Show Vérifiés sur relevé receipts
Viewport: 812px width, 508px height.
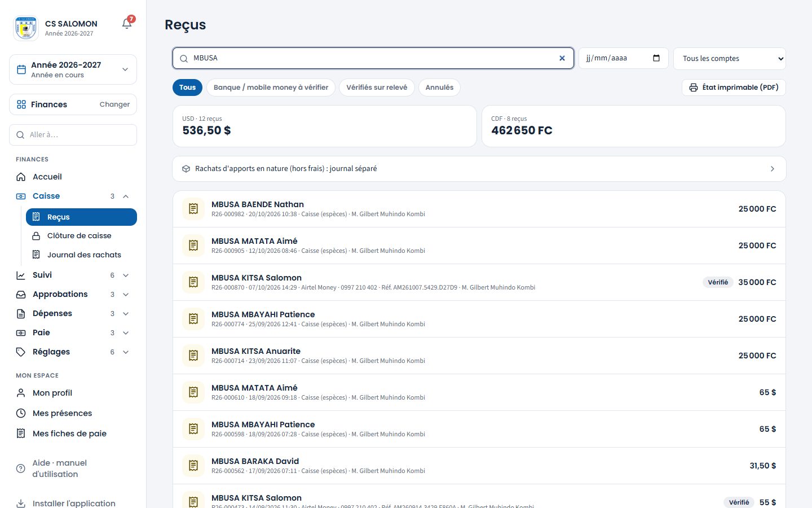tap(377, 87)
